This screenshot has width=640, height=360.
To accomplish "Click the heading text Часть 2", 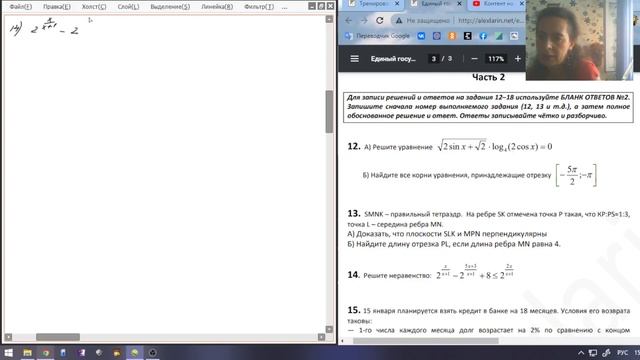I will click(488, 77).
